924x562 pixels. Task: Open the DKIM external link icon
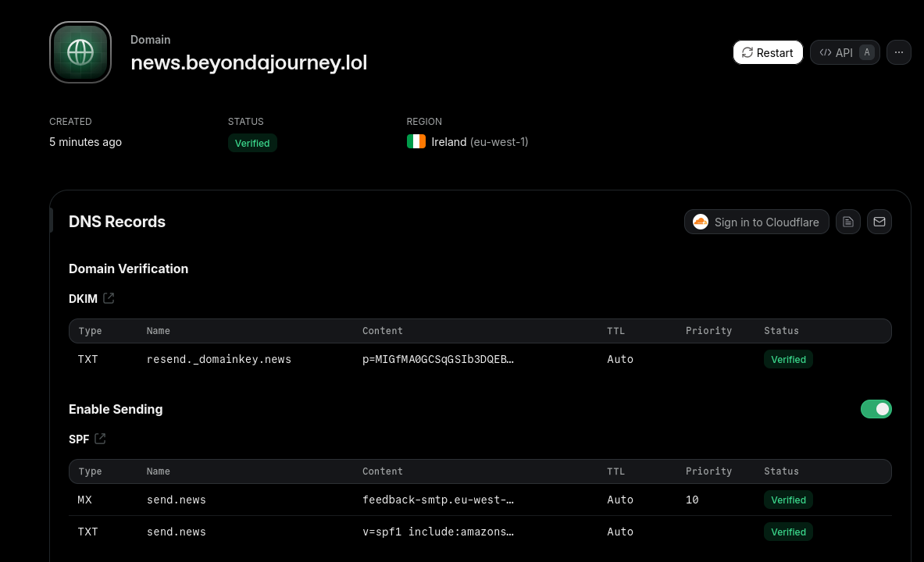pyautogui.click(x=108, y=298)
